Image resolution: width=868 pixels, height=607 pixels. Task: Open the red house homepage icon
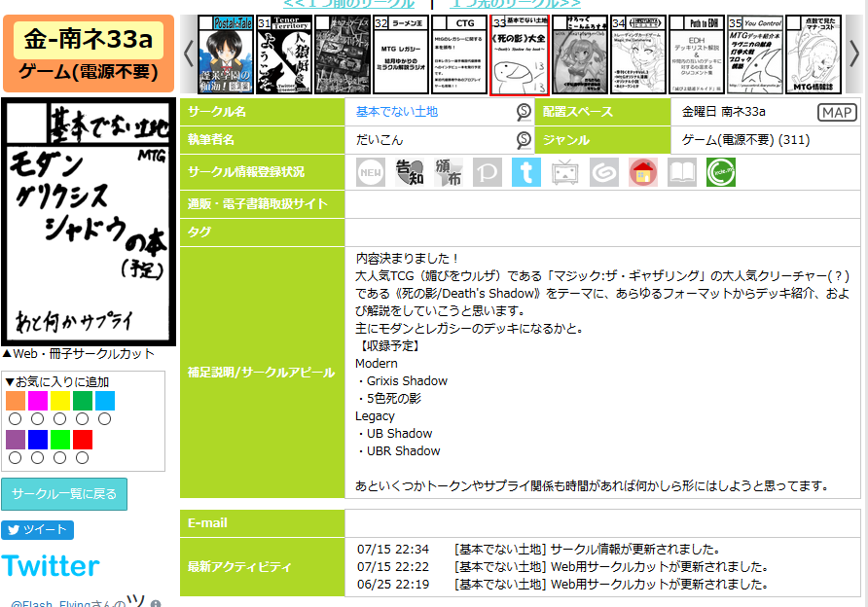pos(643,172)
